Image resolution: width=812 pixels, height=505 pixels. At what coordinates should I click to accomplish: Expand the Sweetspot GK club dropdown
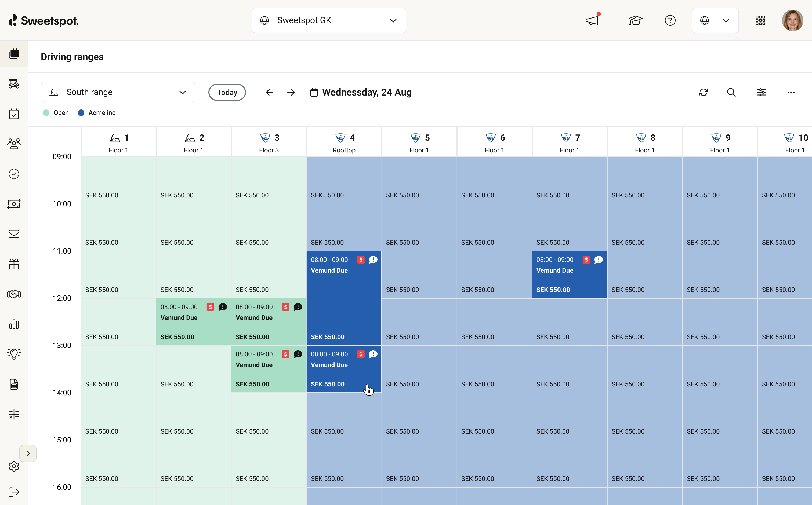click(328, 20)
